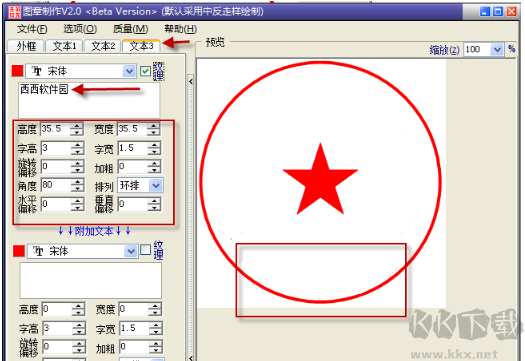Open the 缩放(Z) zoom dropdown arrow
The width and height of the screenshot is (525, 361).
[x=497, y=50]
